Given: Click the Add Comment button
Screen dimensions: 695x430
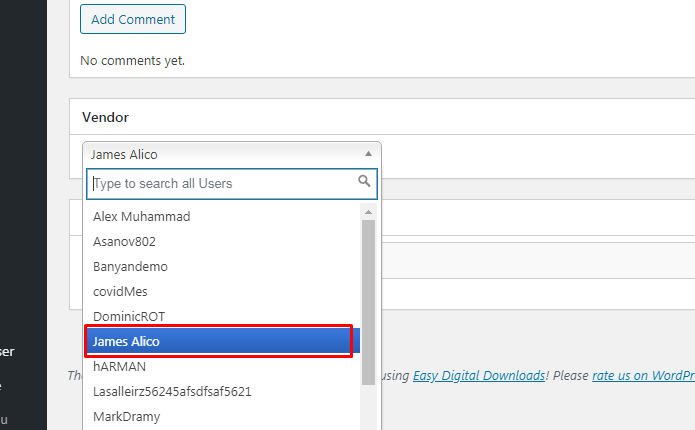Looking at the screenshot, I should tap(133, 19).
